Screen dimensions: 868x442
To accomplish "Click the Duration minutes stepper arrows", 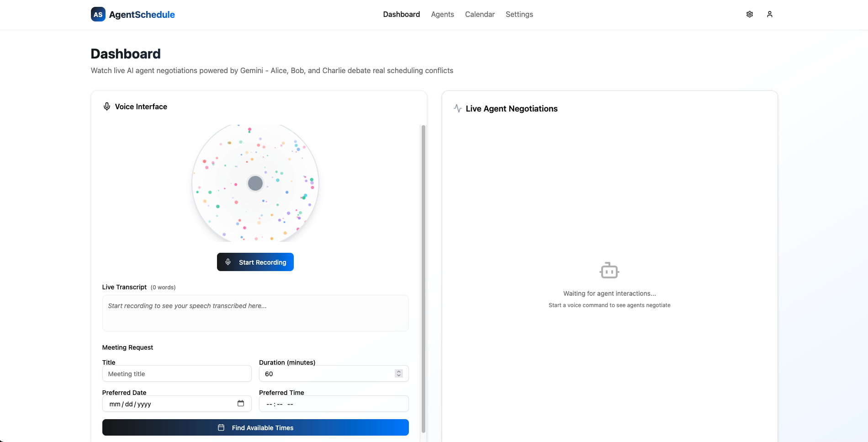I will click(x=399, y=373).
